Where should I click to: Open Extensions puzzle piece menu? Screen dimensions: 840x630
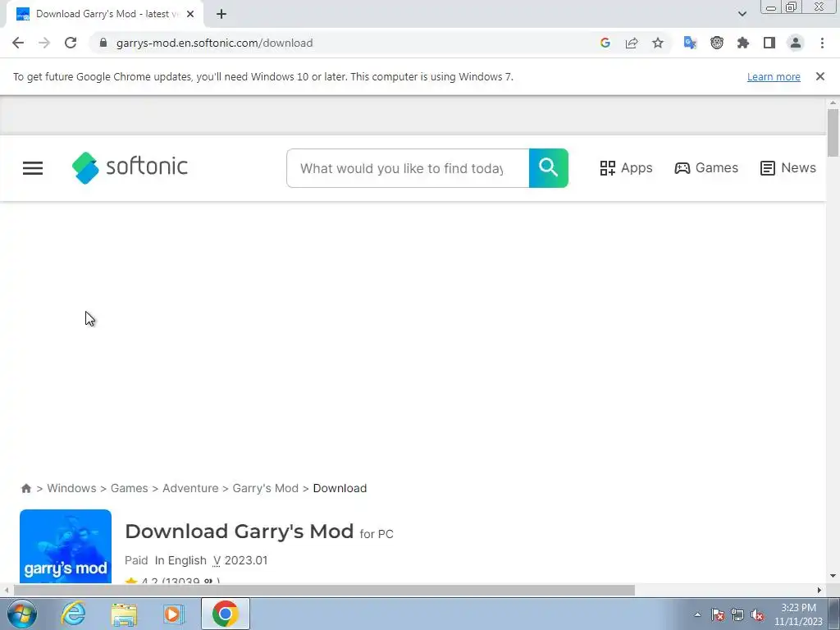pyautogui.click(x=743, y=43)
